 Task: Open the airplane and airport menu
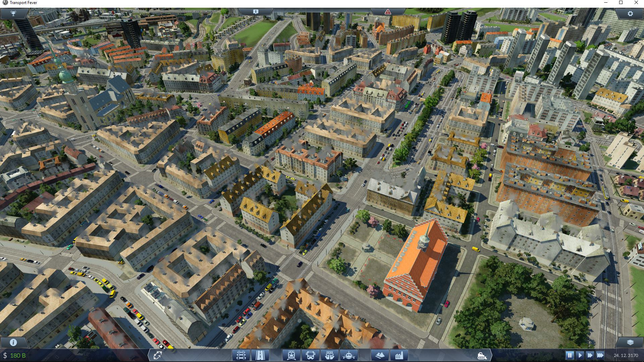pos(348,355)
